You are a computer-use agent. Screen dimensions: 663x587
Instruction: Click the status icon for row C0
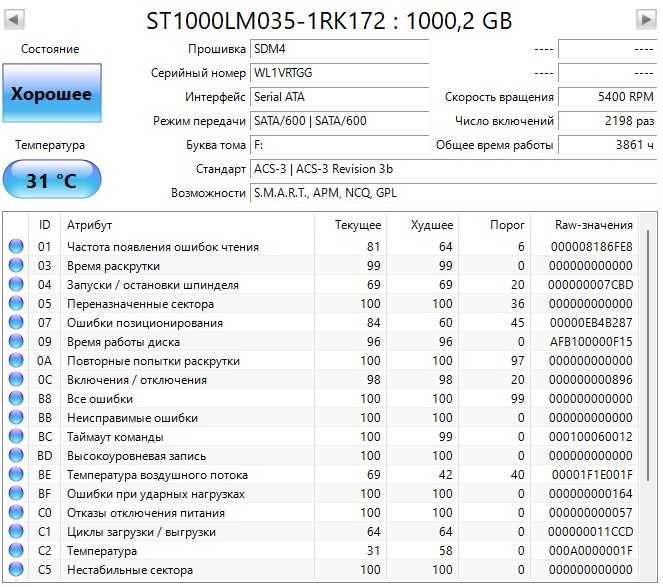(x=16, y=513)
